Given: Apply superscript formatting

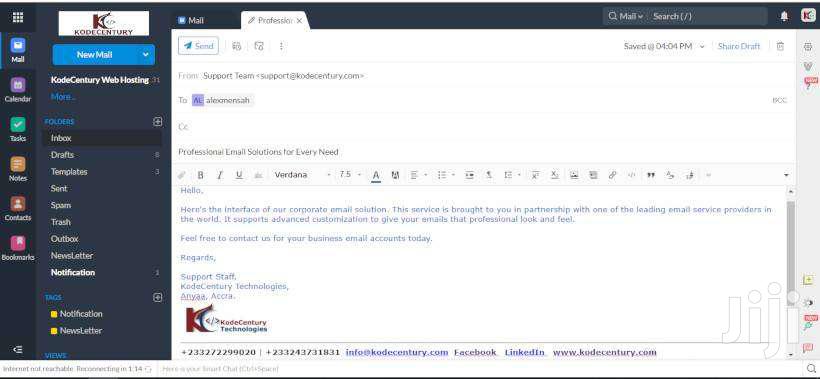Looking at the screenshot, I should (x=535, y=175).
